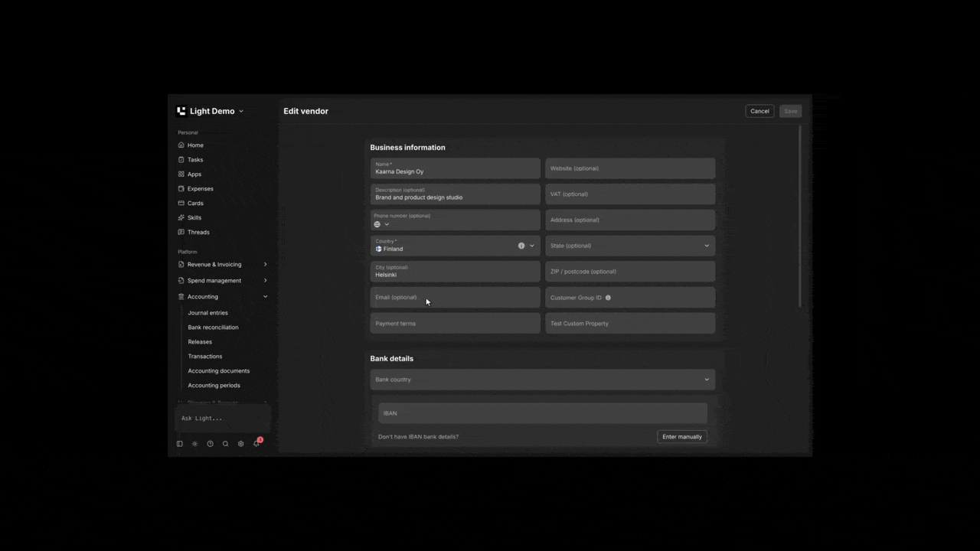
Task: Click the Ask Light input box
Action: pyautogui.click(x=223, y=419)
